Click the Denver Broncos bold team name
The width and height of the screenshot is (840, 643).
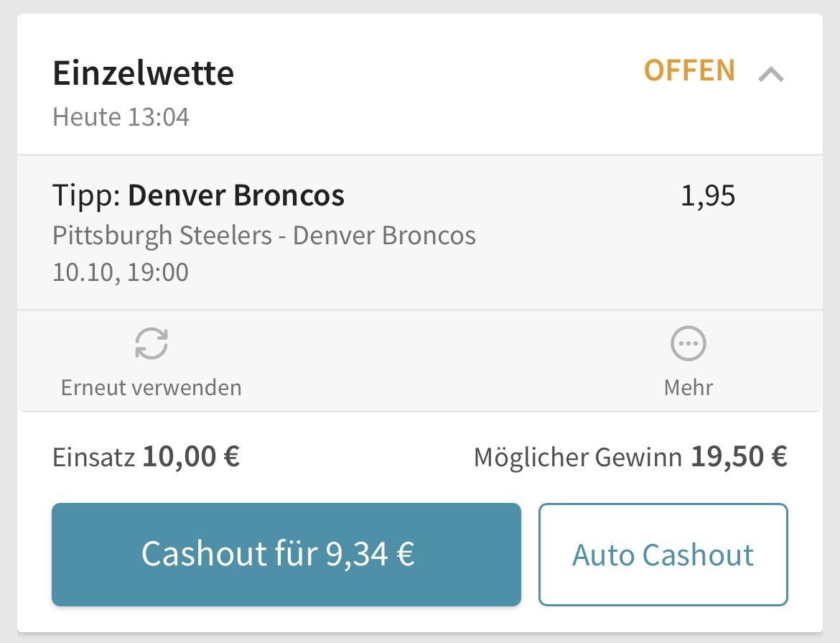(x=236, y=195)
